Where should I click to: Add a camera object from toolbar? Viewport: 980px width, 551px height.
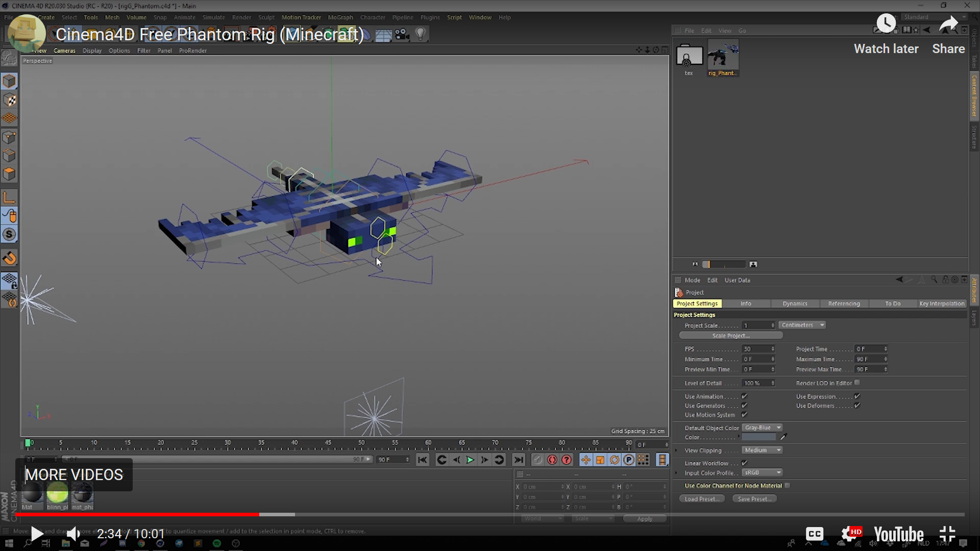click(x=402, y=34)
